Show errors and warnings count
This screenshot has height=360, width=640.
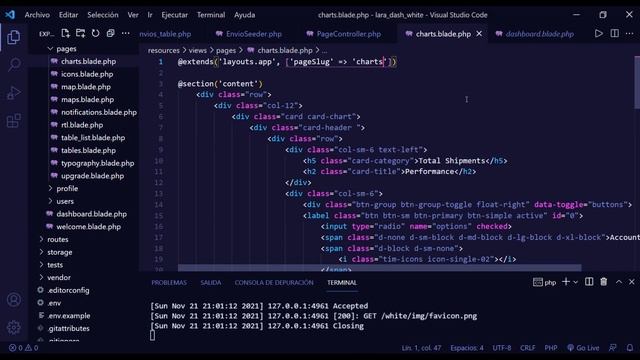pos(24,348)
